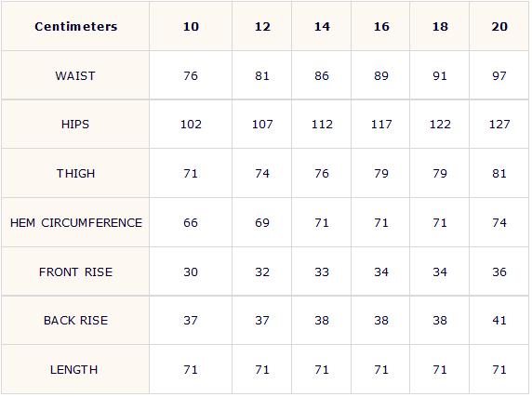Click the FRONT RISE row label
Viewport: 532px width, 397px height.
pyautogui.click(x=75, y=271)
